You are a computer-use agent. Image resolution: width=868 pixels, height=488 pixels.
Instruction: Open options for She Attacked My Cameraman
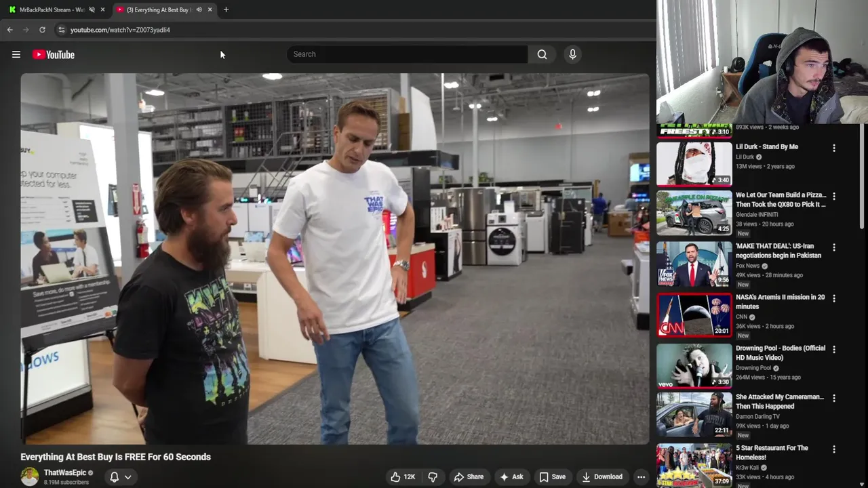click(834, 399)
